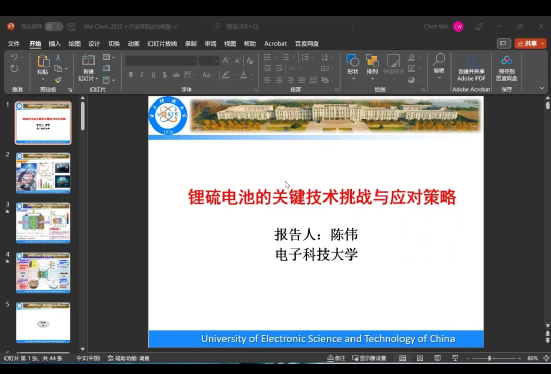Open the slide Layout dropdown
Screen dimensions: 551x374
point(109,57)
